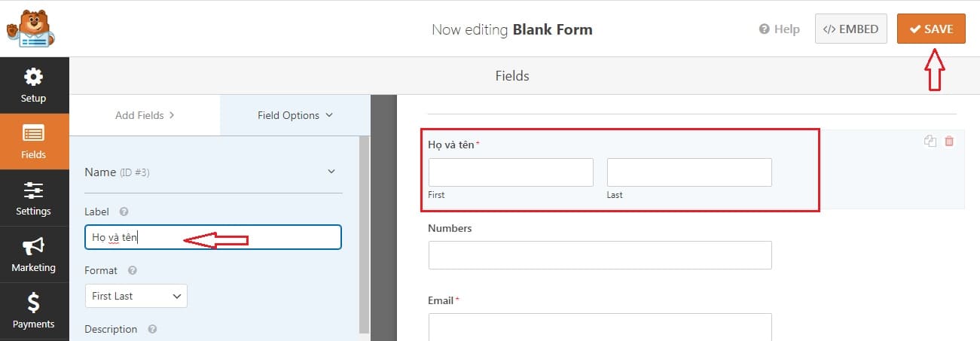Open the Help link
This screenshot has height=341, width=980.
[x=780, y=29]
